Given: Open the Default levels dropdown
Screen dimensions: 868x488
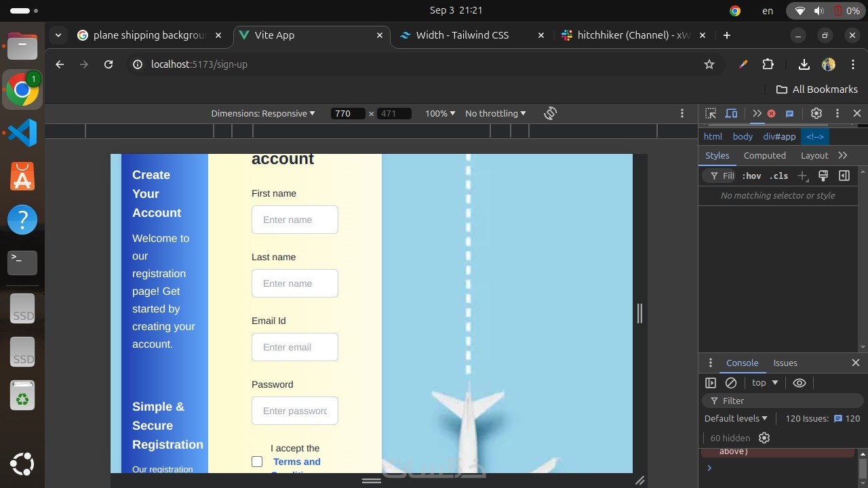Looking at the screenshot, I should tap(736, 418).
